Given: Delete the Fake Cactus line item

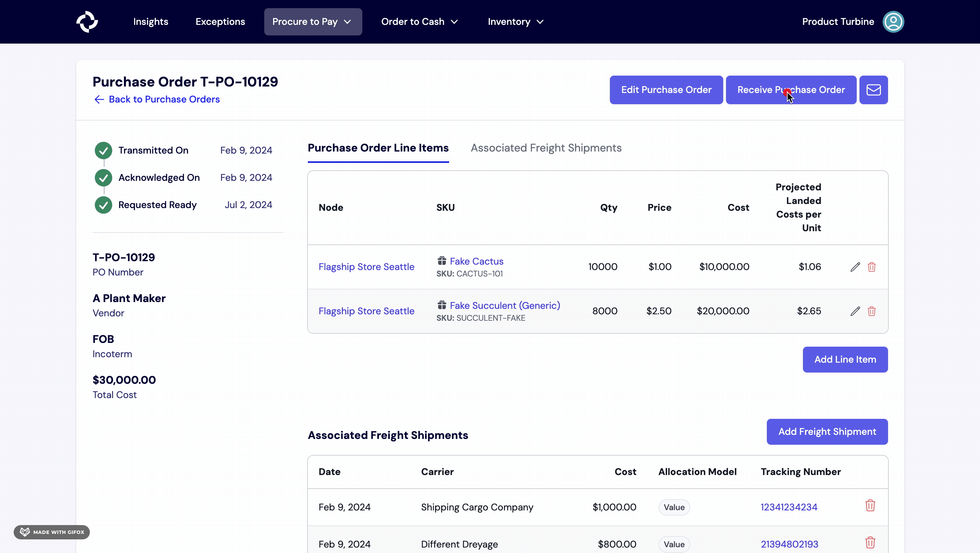Looking at the screenshot, I should (x=871, y=267).
